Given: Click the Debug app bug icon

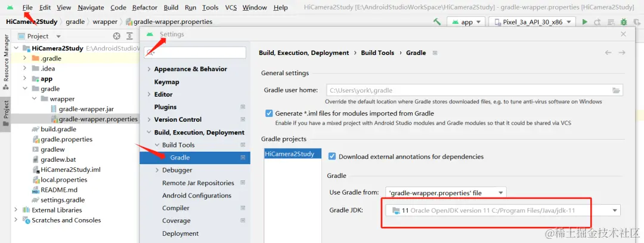Looking at the screenshot, I should click(624, 21).
